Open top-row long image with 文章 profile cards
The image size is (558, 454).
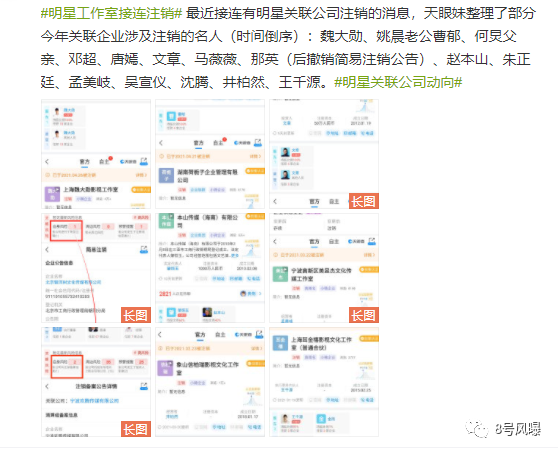pos(324,154)
